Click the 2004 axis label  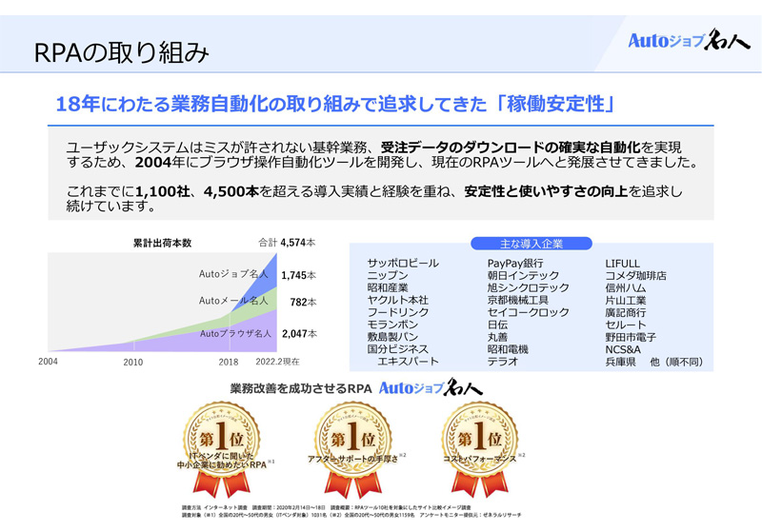(49, 361)
